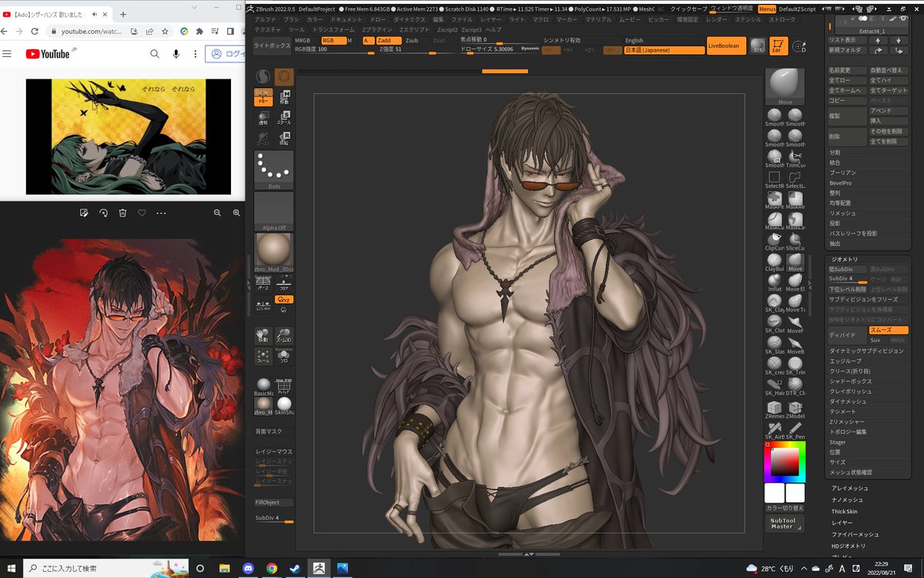Select the 日本語 (Japanese) language button
This screenshot has width=924, height=578.
tap(665, 50)
